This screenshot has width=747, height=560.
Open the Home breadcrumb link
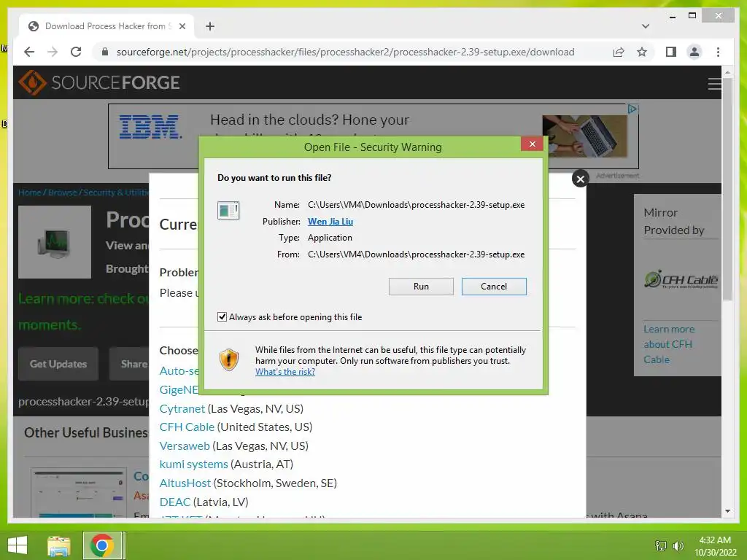(29, 192)
